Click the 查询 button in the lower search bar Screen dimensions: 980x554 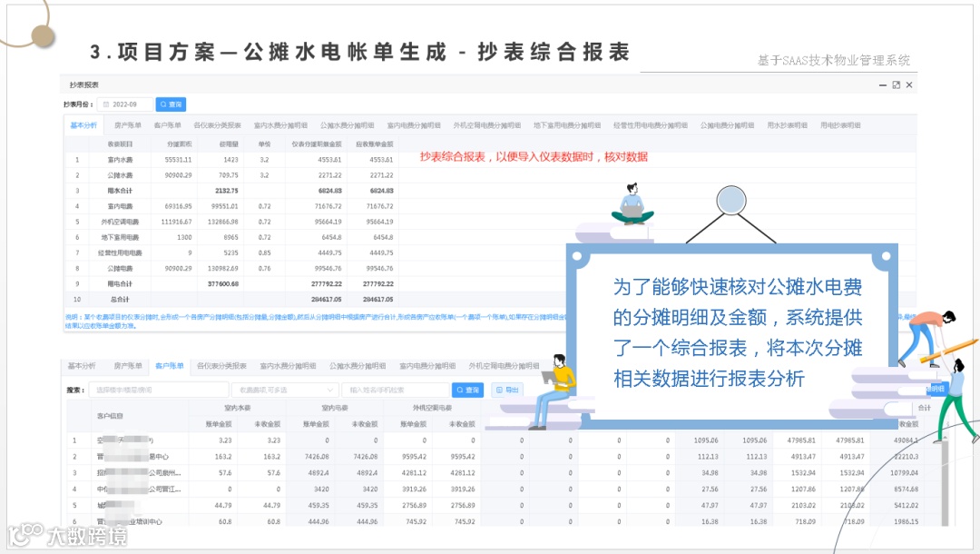pos(468,390)
